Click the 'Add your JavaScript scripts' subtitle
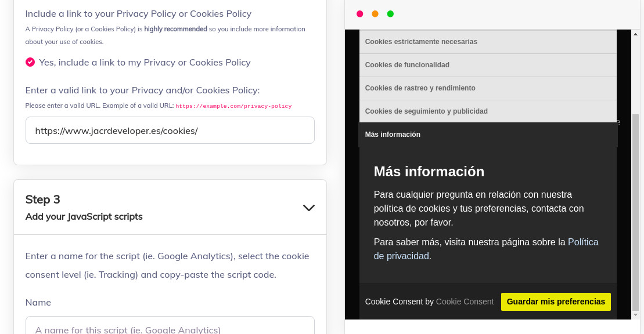The height and width of the screenshot is (334, 644). (x=84, y=217)
